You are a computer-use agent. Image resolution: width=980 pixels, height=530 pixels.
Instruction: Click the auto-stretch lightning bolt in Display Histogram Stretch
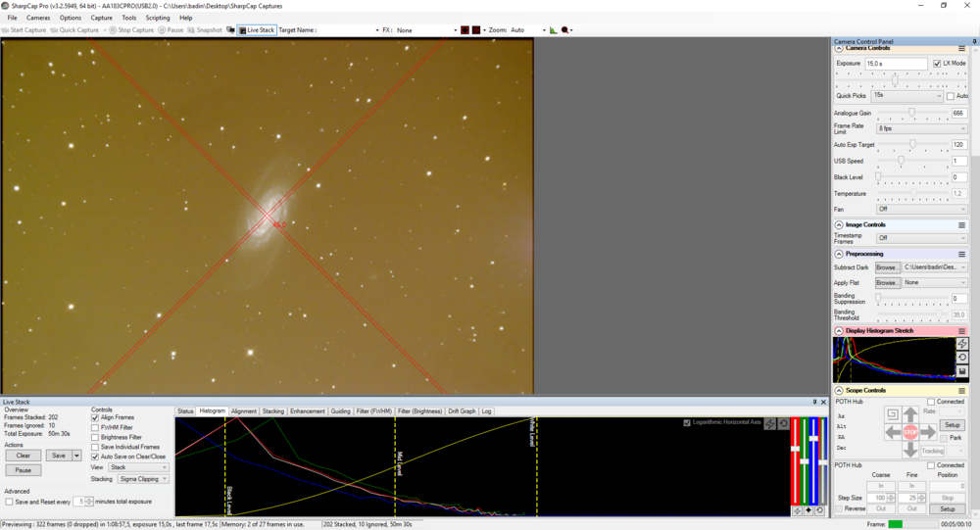(x=962, y=344)
